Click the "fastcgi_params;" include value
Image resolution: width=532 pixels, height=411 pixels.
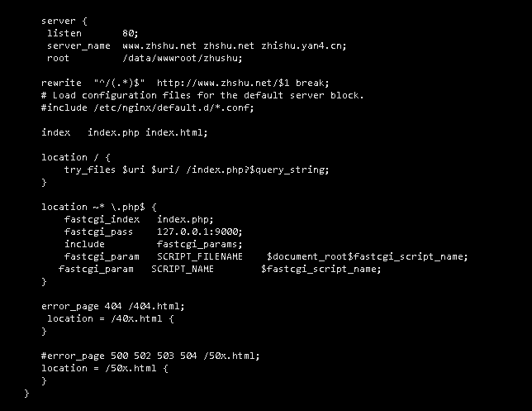tap(200, 244)
